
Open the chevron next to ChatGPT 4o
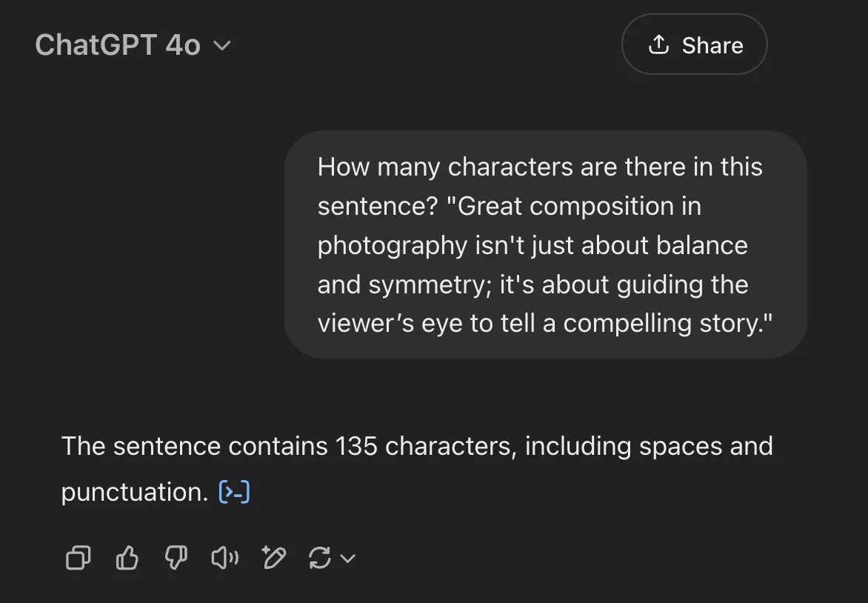pos(222,45)
